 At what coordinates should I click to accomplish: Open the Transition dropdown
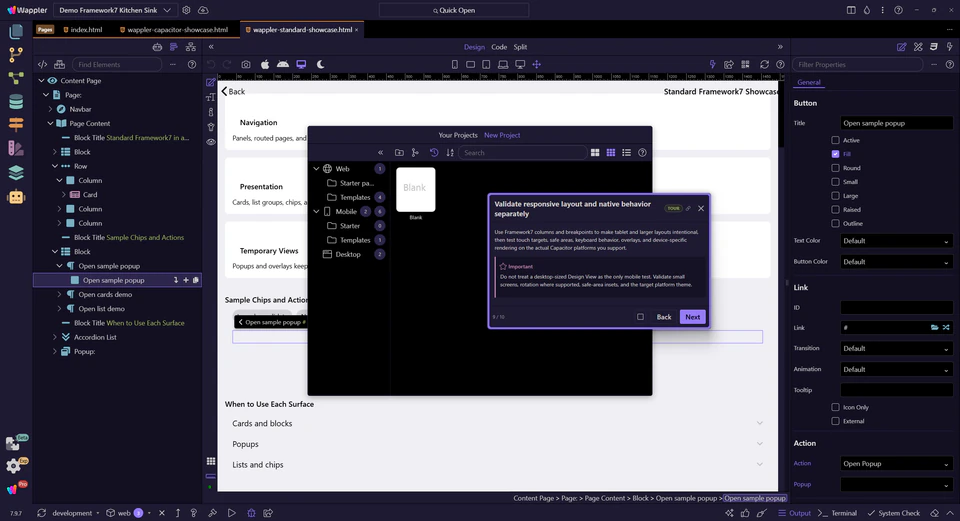coord(896,348)
